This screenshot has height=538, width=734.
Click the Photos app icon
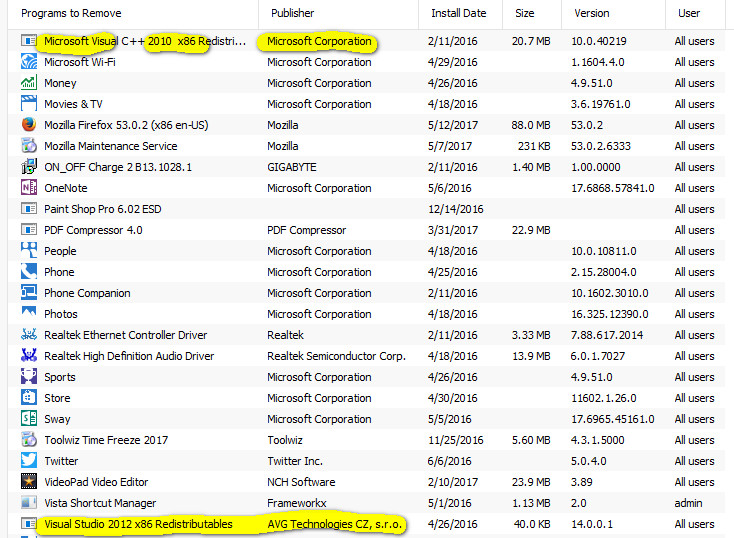(x=29, y=313)
